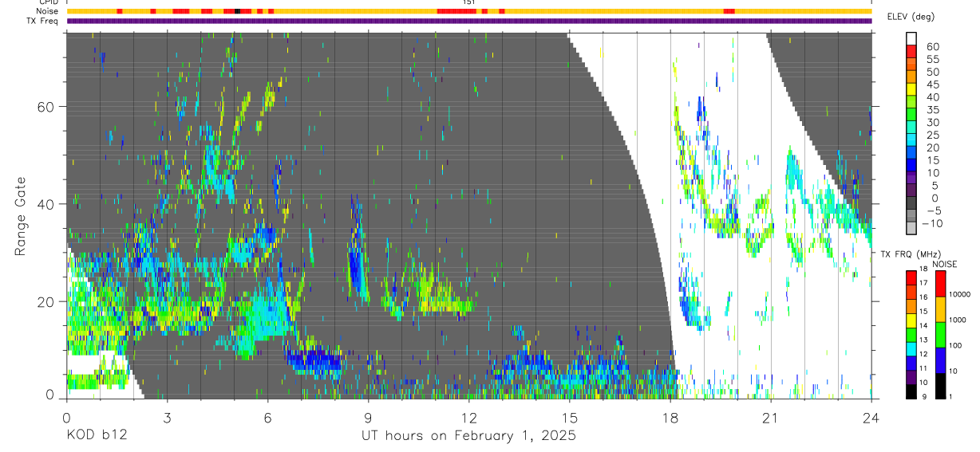Click the purple TX Freq strip above plot
The image size is (980, 452).
(x=469, y=21)
